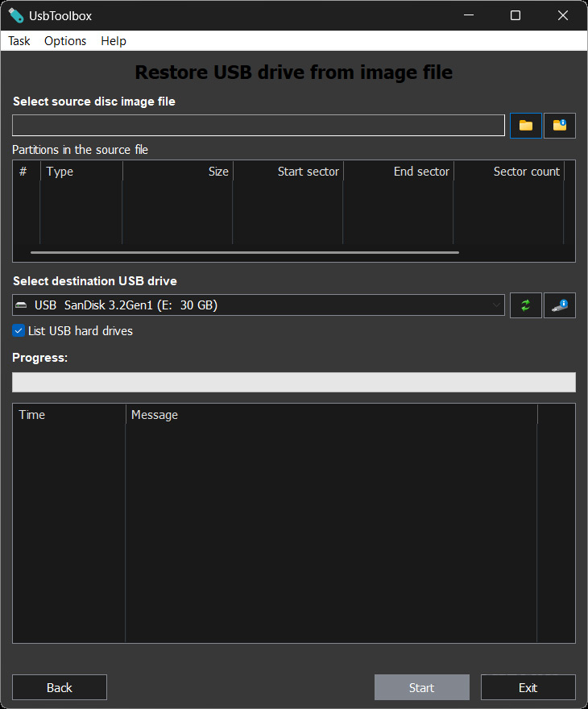Click Start sector column header
This screenshot has height=709, width=588.
pos(288,172)
